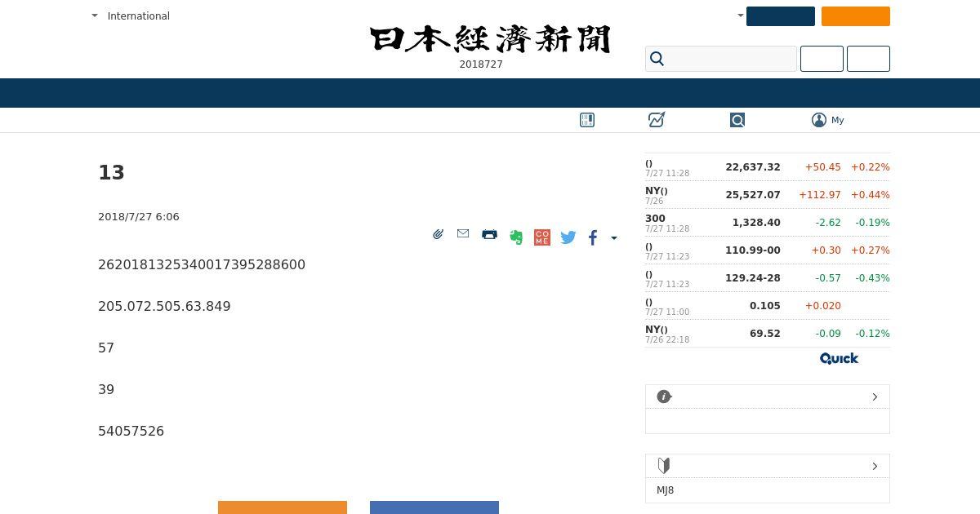Expand more share options caret

point(614,238)
